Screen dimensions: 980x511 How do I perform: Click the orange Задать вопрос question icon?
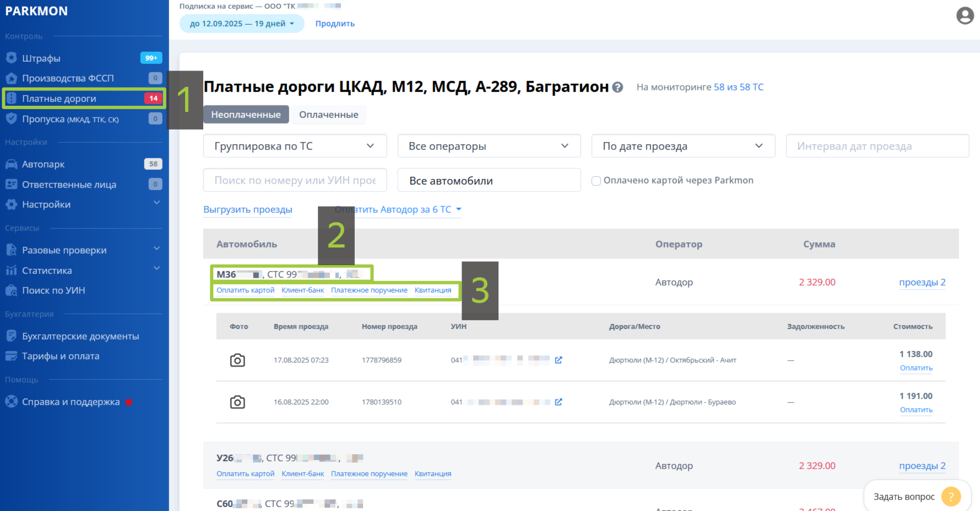[x=951, y=497]
